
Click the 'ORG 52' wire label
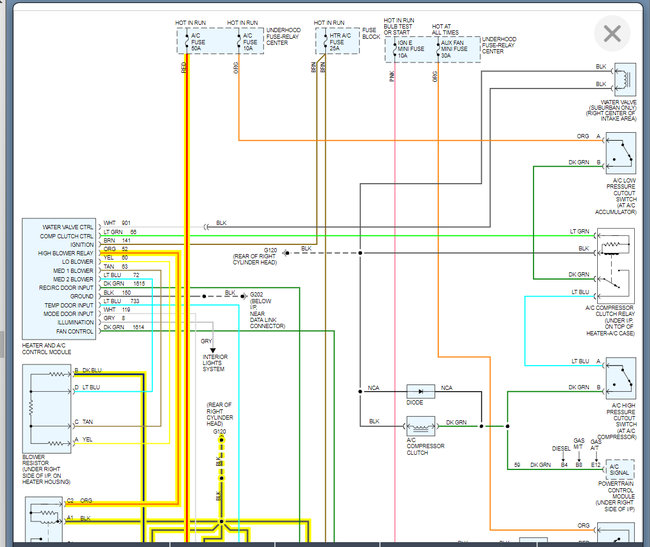click(x=115, y=249)
